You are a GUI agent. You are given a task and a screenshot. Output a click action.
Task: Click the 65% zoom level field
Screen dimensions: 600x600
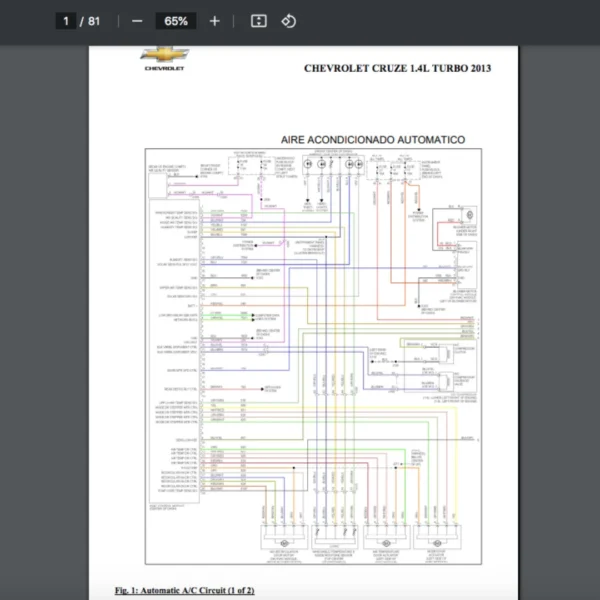pos(176,21)
